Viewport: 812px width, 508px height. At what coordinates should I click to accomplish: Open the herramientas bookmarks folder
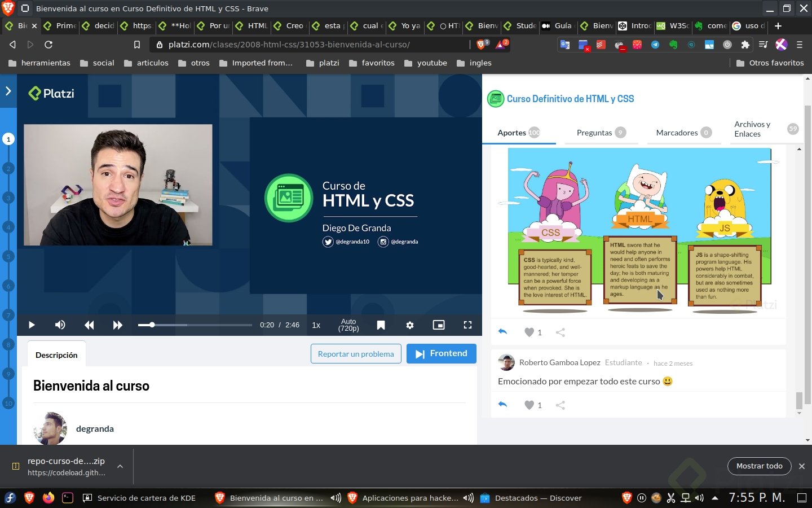point(39,63)
